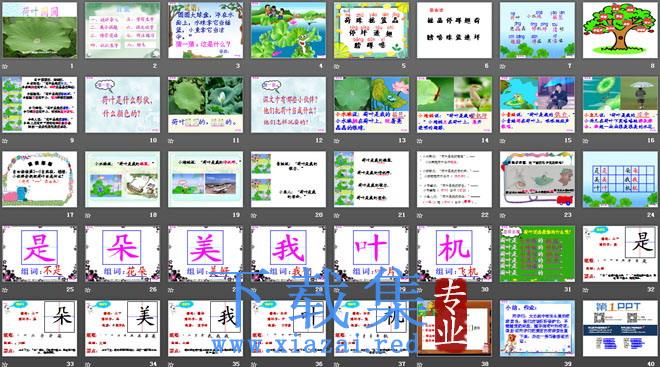This screenshot has width=660, height=367.
Task: Select the lotus leaf title slide thumbnail
Action: click(40, 30)
